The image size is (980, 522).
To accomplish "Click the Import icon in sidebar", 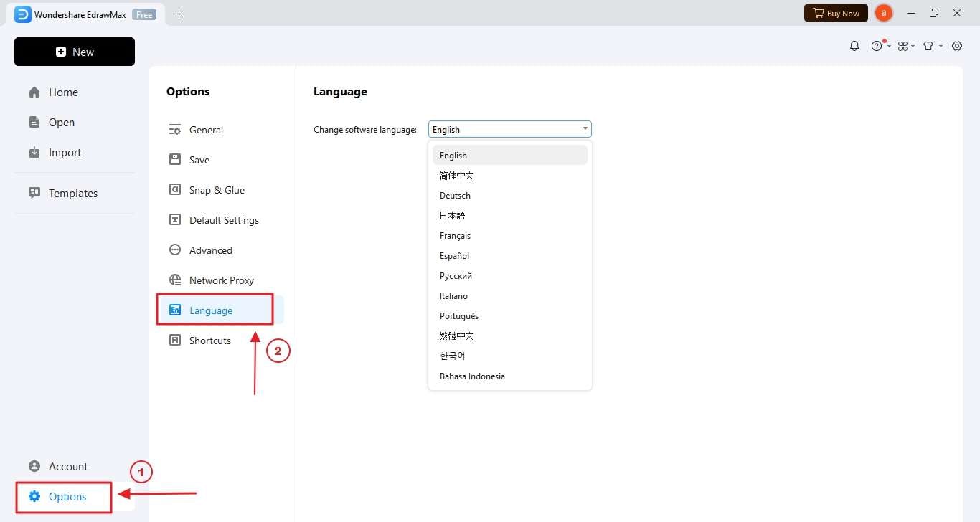I will tap(34, 153).
